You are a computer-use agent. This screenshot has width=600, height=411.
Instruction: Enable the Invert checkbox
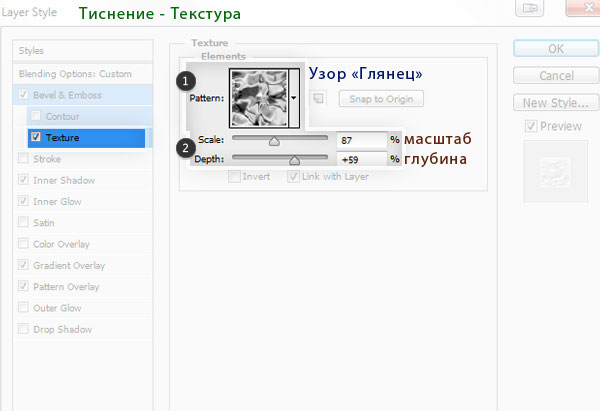[234, 176]
